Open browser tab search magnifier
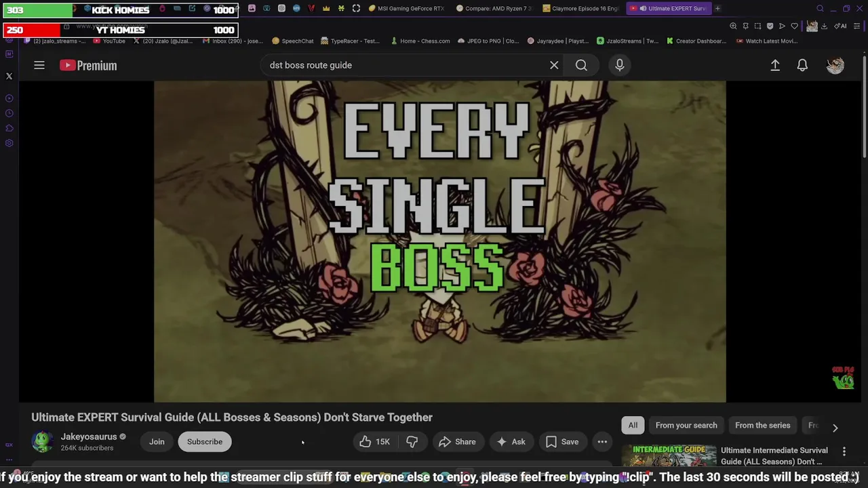 point(820,8)
